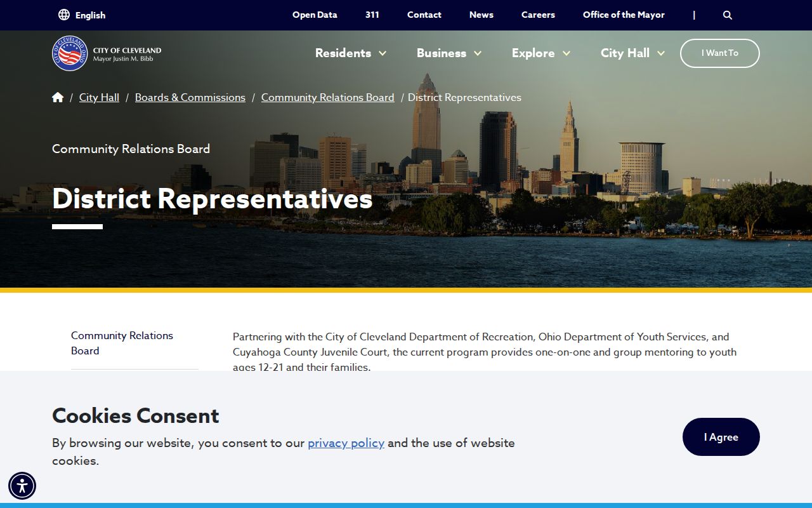Select English language option text
The width and height of the screenshot is (812, 508).
pyautogui.click(x=90, y=15)
